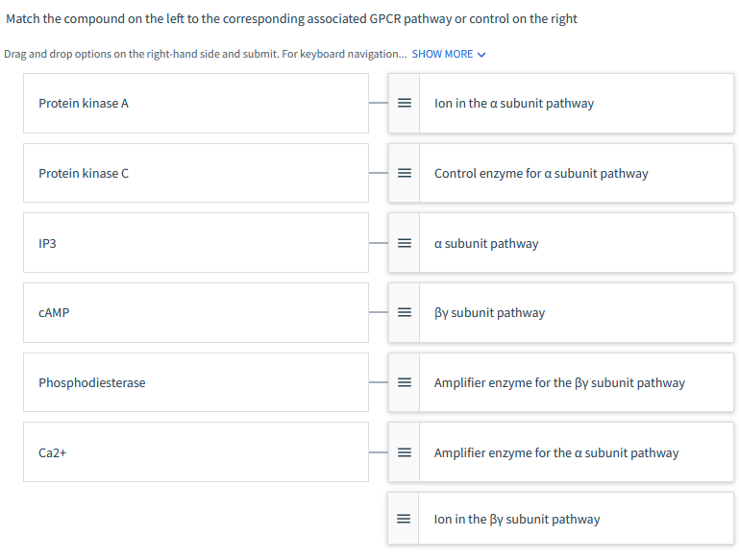Viewport: 739px width, 560px height.
Task: Click drag handle next to "α subunit pathway" option
Action: (x=405, y=244)
